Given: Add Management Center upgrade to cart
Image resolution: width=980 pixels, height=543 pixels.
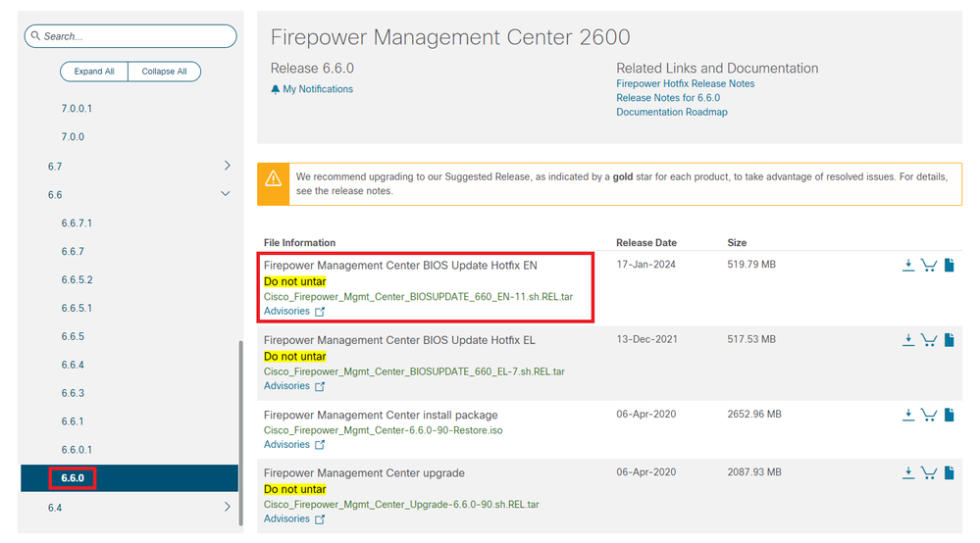Looking at the screenshot, I should [x=929, y=473].
